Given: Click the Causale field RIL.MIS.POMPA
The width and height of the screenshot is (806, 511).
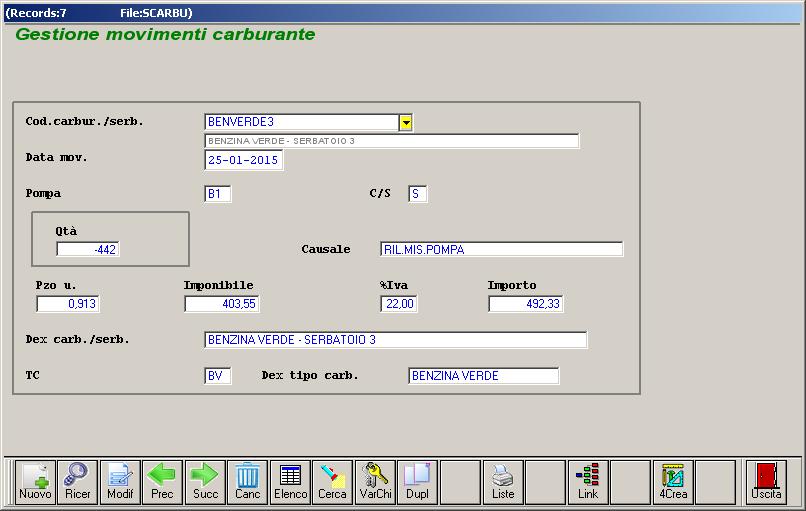Looking at the screenshot, I should (x=502, y=249).
